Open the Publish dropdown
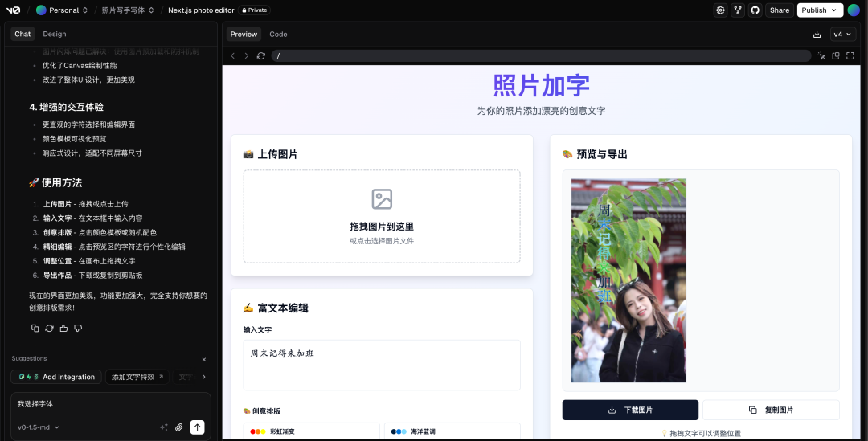This screenshot has height=441, width=868. [x=820, y=10]
